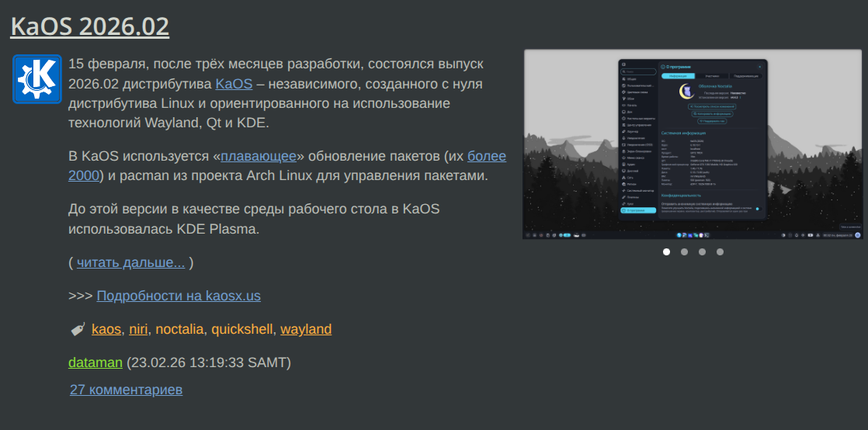This screenshot has width=868, height=430.
Task: Select the wayland tag
Action: tap(306, 329)
